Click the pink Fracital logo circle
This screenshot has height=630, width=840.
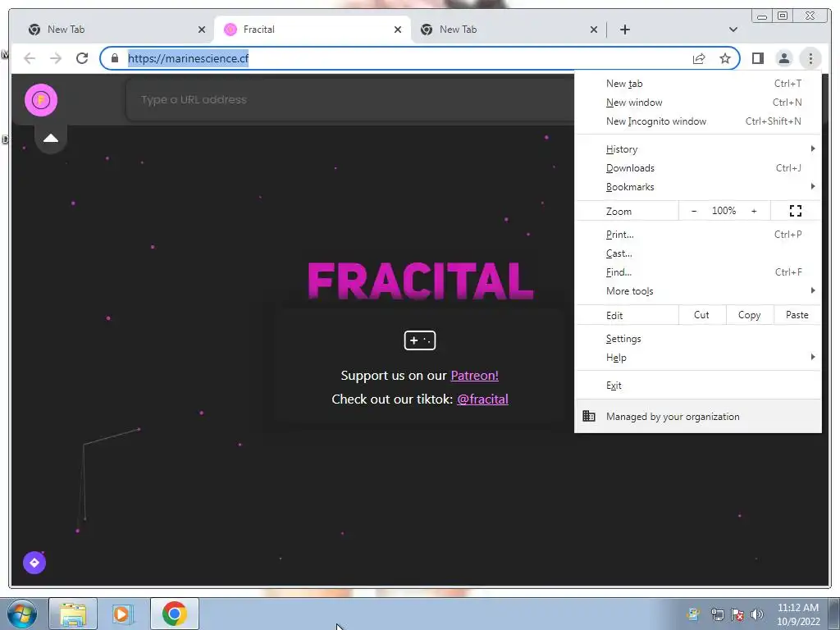tap(41, 100)
